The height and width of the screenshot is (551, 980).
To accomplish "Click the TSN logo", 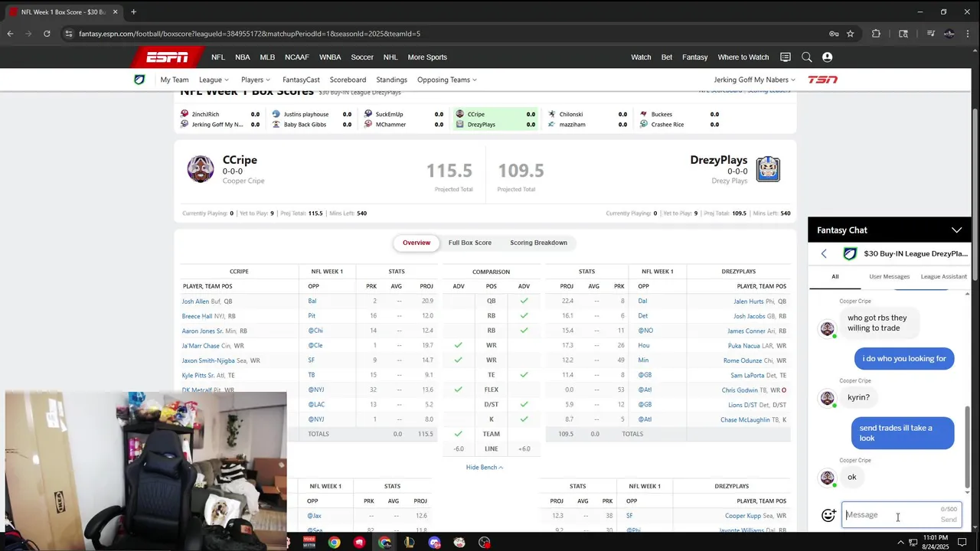I will pos(823,80).
